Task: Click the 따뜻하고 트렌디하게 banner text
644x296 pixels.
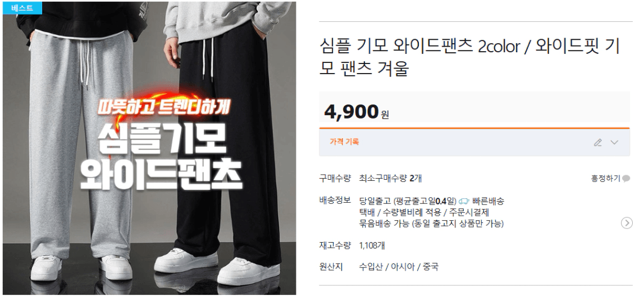Action: pos(164,108)
